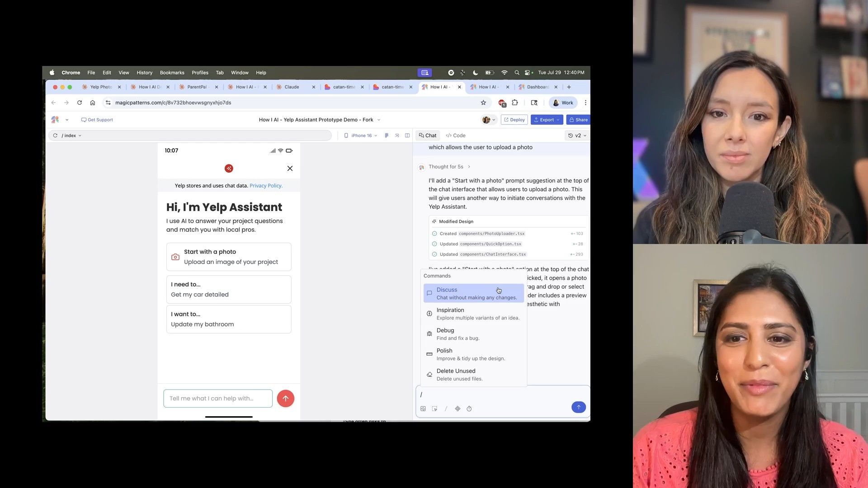
Task: Click the Magic Patterns chat prompt field
Action: [503, 394]
